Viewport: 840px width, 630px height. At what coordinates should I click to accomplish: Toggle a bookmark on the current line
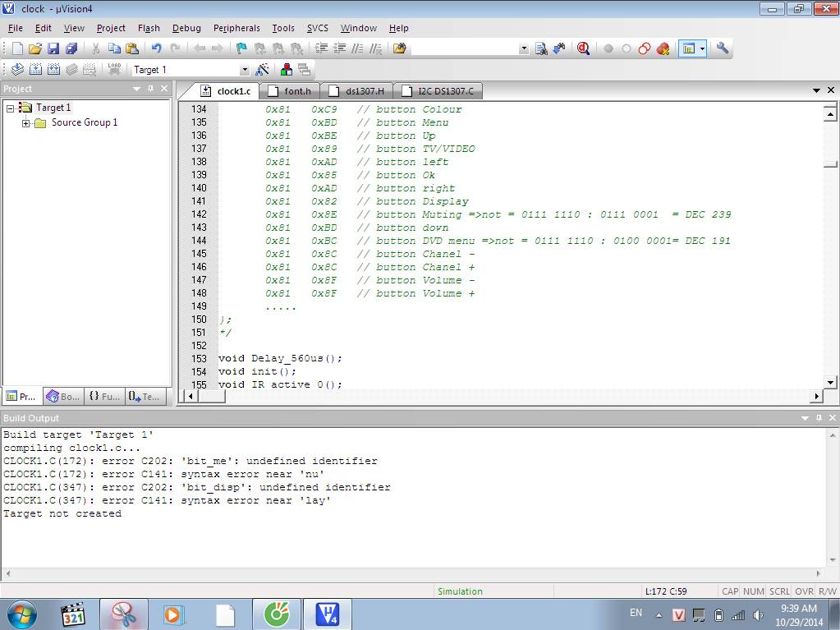click(x=241, y=48)
